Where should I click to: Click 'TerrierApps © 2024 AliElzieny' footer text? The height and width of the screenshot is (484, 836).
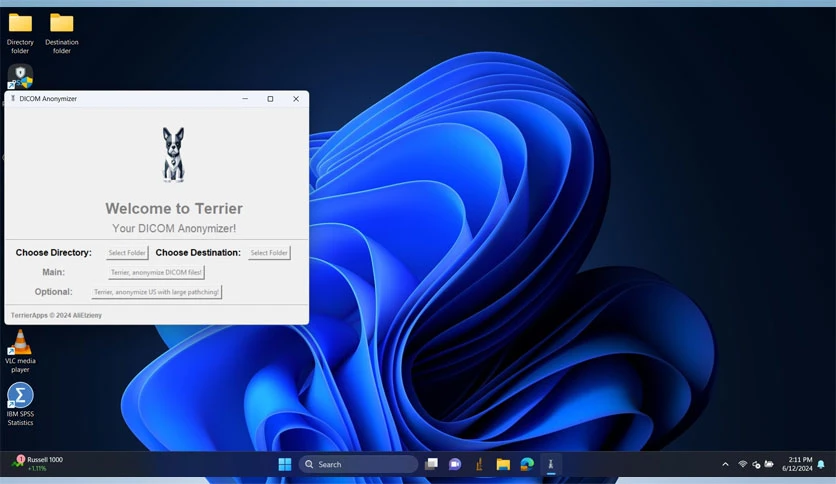tap(56, 315)
